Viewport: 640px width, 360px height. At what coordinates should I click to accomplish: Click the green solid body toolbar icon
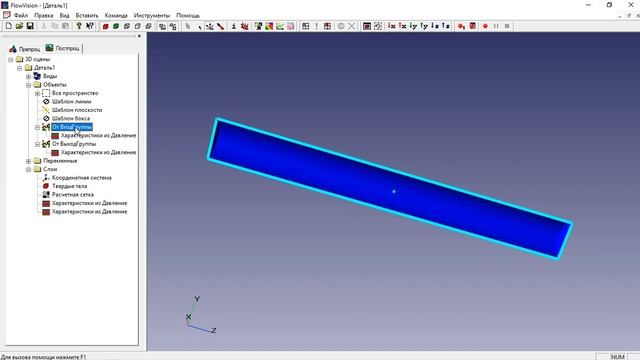[x=116, y=26]
